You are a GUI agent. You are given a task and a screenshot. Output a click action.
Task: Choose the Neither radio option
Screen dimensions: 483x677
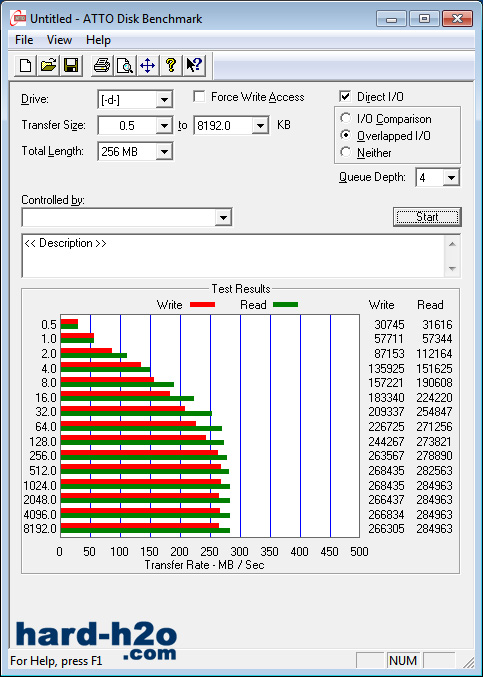point(345,152)
